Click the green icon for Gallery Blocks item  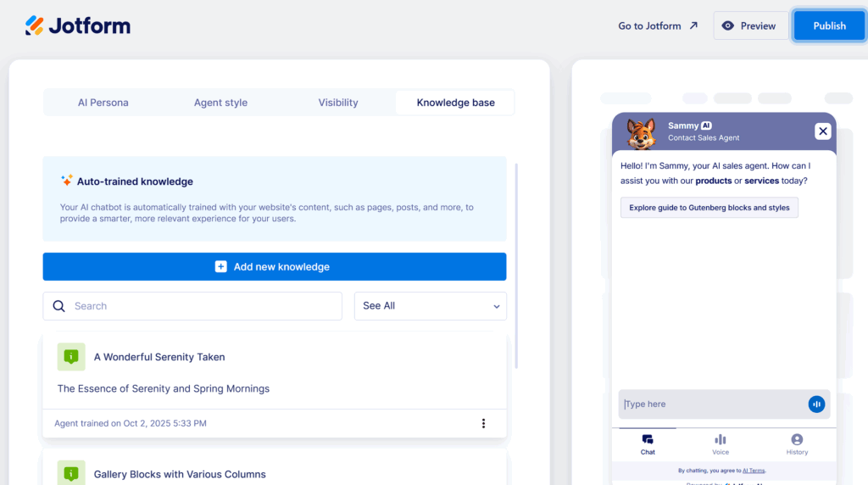pyautogui.click(x=71, y=473)
